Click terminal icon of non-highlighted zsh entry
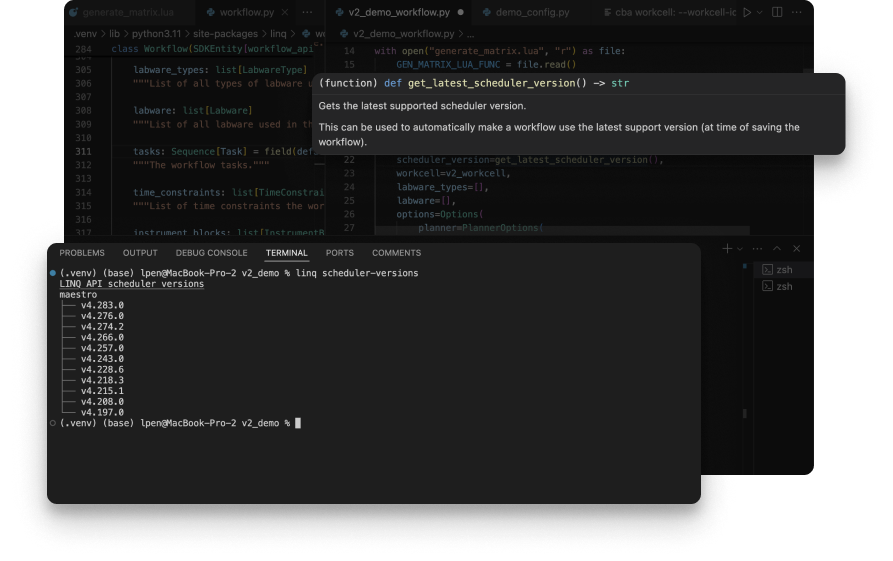The image size is (893, 561). 767,286
